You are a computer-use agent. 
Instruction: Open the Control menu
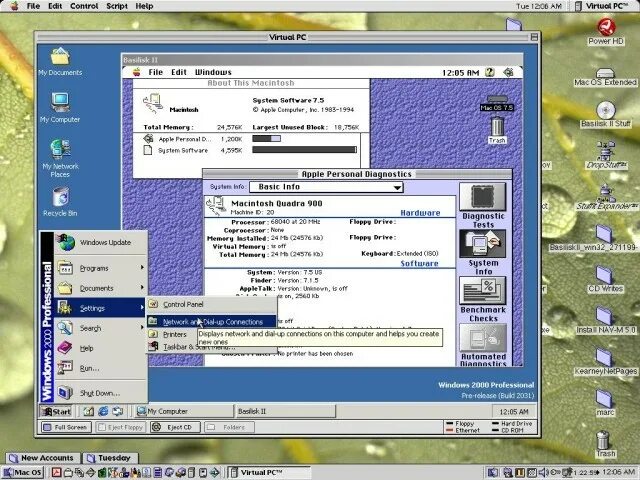84,6
